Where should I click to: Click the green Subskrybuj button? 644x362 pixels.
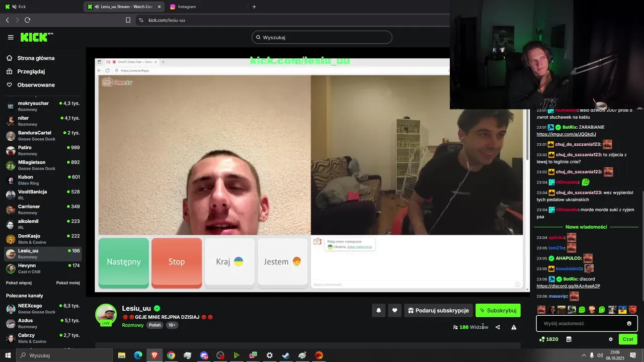point(498,311)
